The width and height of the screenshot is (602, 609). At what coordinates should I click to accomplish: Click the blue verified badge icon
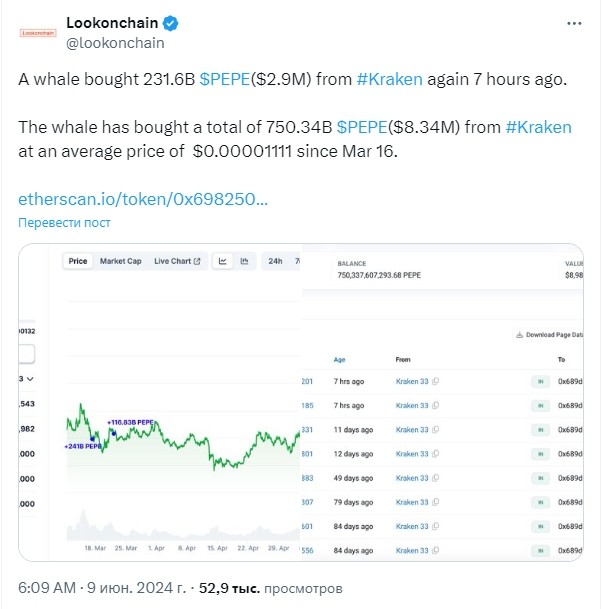[x=171, y=23]
